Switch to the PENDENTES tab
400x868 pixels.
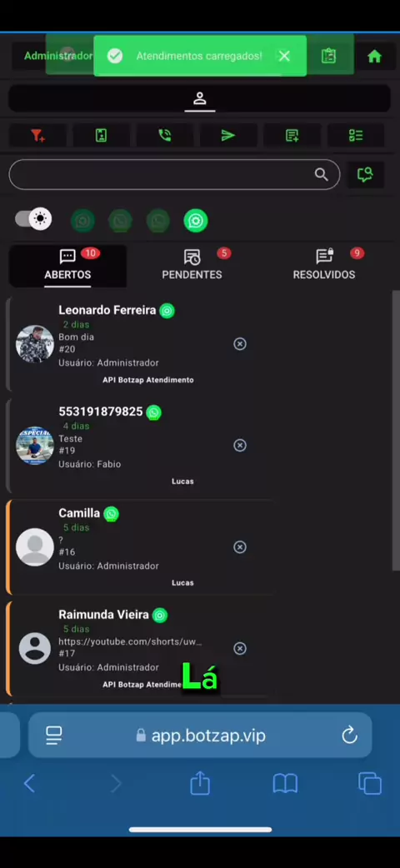pyautogui.click(x=192, y=265)
